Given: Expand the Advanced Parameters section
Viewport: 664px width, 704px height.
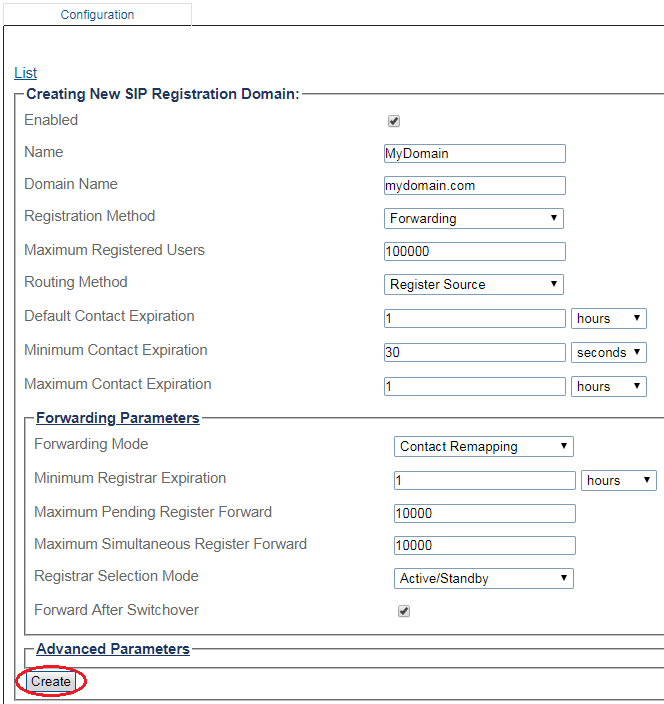Looking at the screenshot, I should click(113, 649).
